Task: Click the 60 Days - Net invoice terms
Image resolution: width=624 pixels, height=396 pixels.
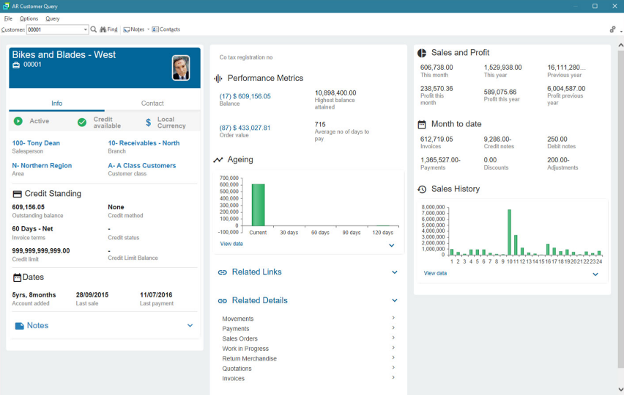Action: click(32, 229)
